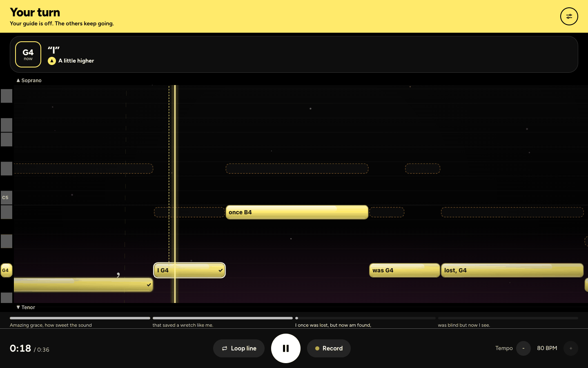Click the "was G4" note block
Image resolution: width=588 pixels, height=368 pixels.
405,270
